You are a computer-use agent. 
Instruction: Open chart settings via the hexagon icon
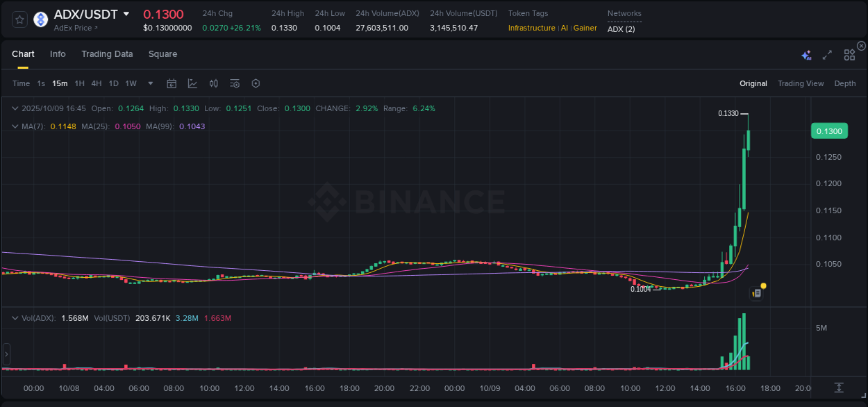pyautogui.click(x=256, y=83)
